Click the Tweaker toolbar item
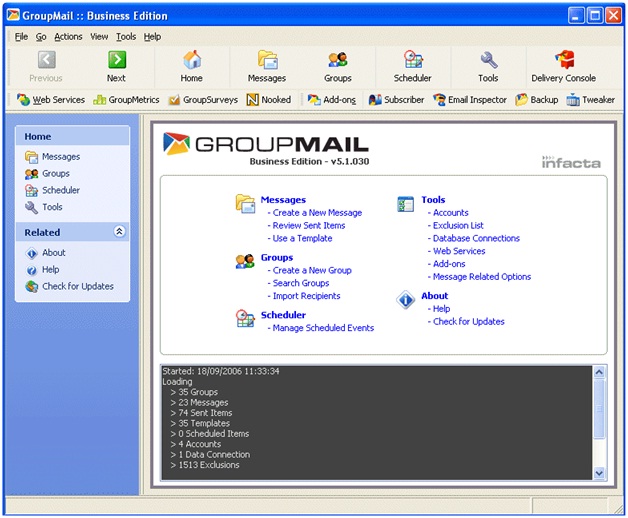628x518 pixels. (590, 100)
